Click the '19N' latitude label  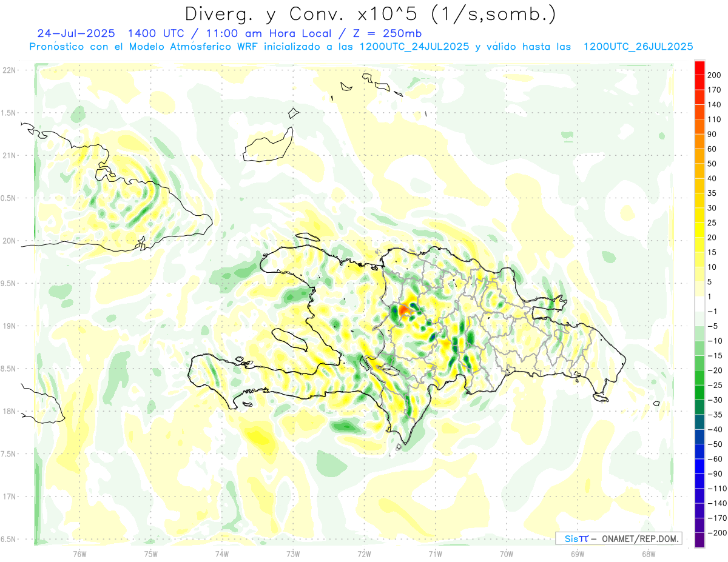(x=8, y=326)
